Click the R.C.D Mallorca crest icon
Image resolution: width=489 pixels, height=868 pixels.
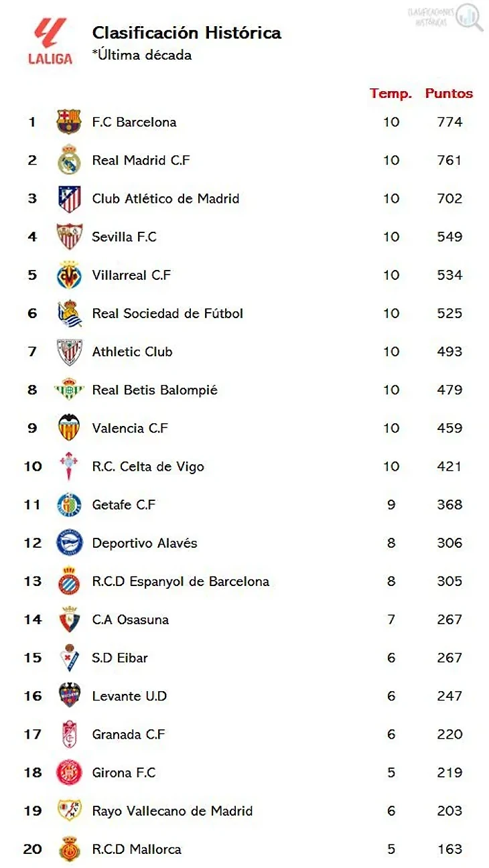(69, 849)
